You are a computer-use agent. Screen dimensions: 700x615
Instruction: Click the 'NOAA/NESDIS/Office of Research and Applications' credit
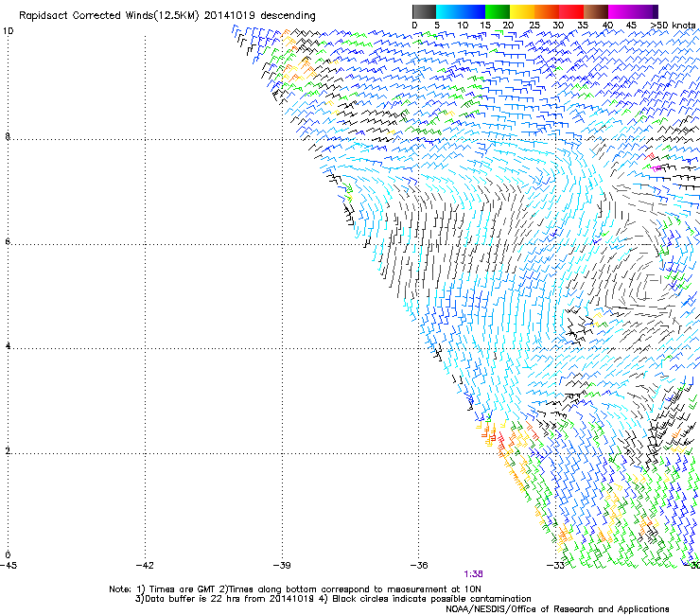point(557,608)
